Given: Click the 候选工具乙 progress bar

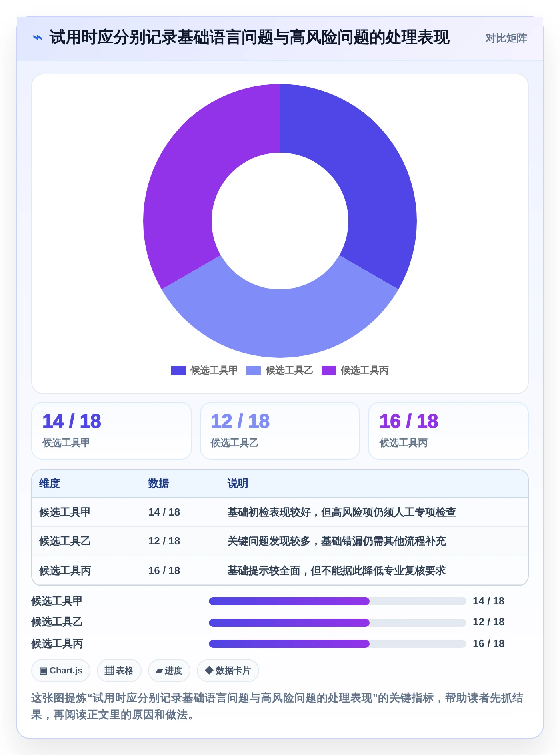Looking at the screenshot, I should click(338, 622).
